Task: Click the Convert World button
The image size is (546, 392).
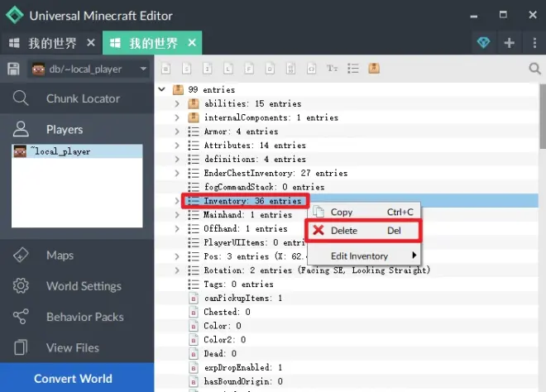Action: (x=77, y=378)
